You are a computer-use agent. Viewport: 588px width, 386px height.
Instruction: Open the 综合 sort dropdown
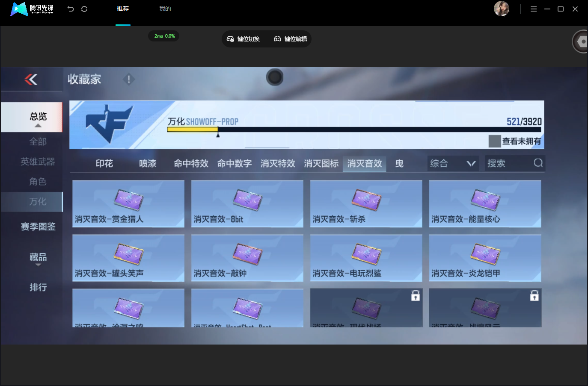pos(453,163)
